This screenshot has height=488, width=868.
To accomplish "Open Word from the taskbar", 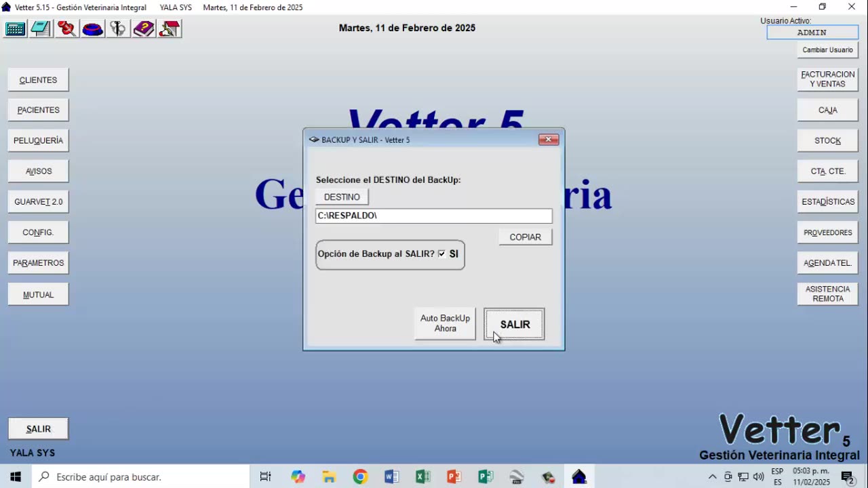I will coord(391,477).
